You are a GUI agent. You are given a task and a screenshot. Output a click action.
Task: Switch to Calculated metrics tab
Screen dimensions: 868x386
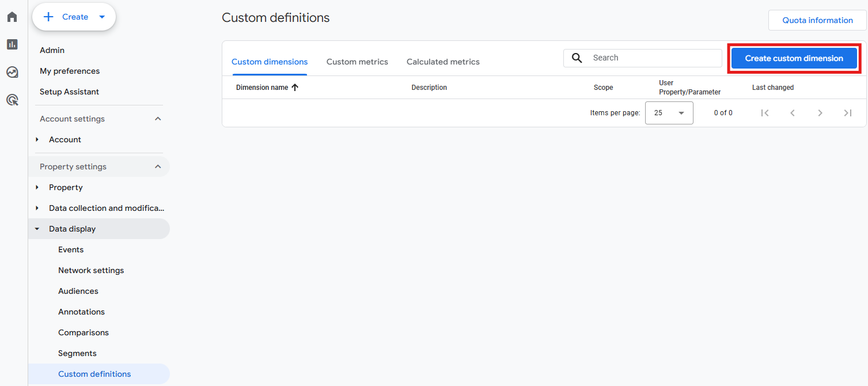click(443, 62)
